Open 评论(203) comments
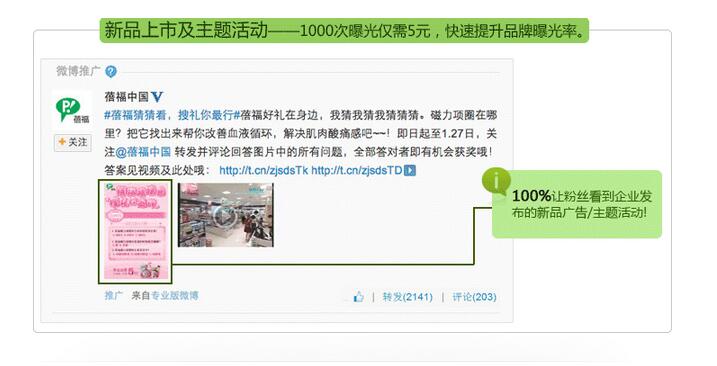This screenshot has height=366, width=717. (x=474, y=297)
